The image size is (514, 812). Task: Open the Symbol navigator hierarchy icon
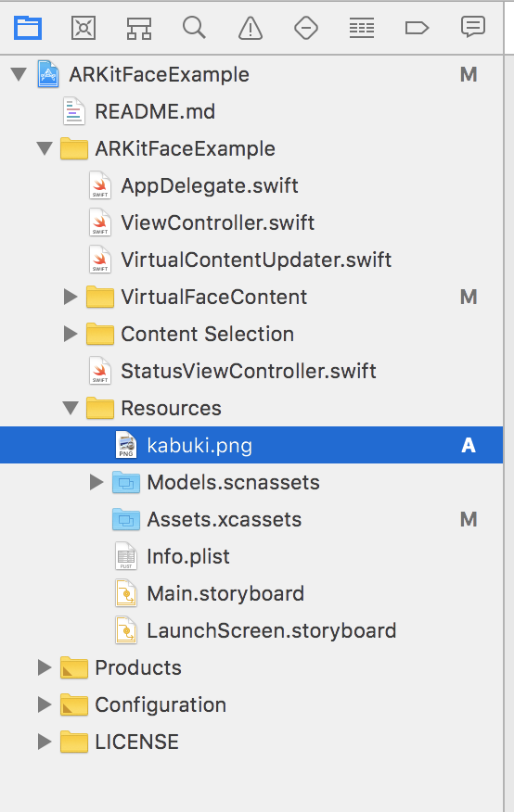tap(139, 28)
